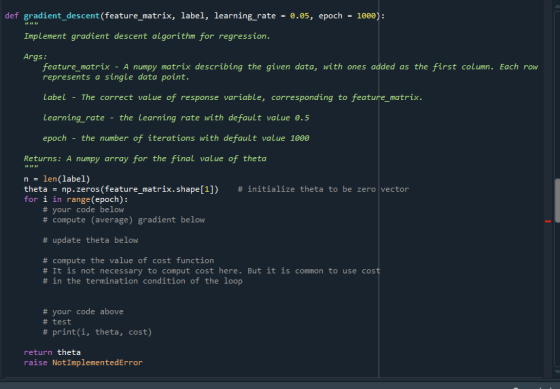Click the comment '# compute the value of cost function'
This screenshot has height=389, width=560.
tap(128, 261)
